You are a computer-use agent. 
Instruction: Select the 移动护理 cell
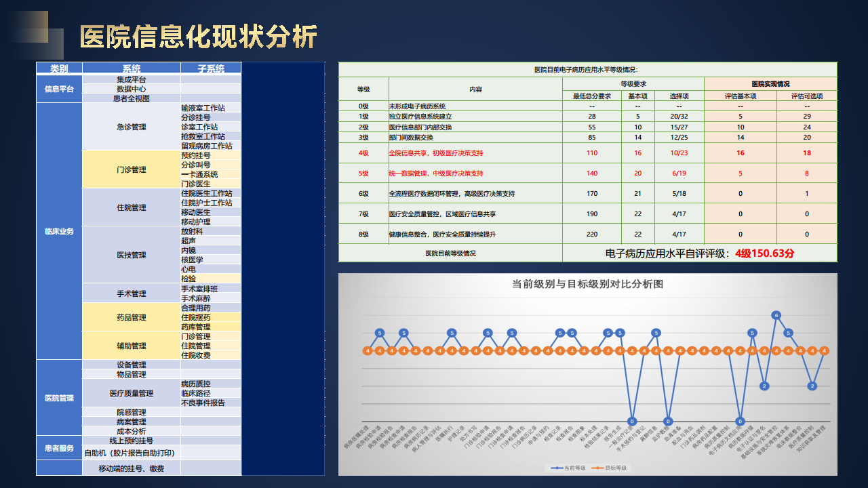pos(211,222)
